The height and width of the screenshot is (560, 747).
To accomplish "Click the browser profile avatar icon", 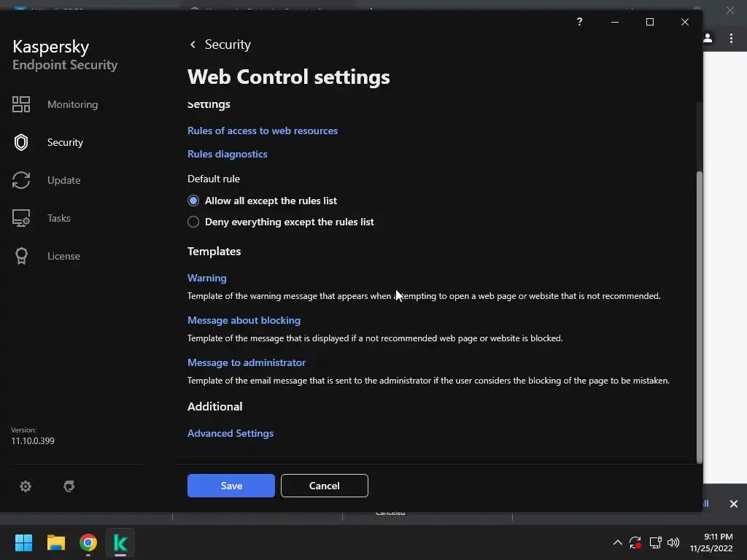I will (708, 38).
